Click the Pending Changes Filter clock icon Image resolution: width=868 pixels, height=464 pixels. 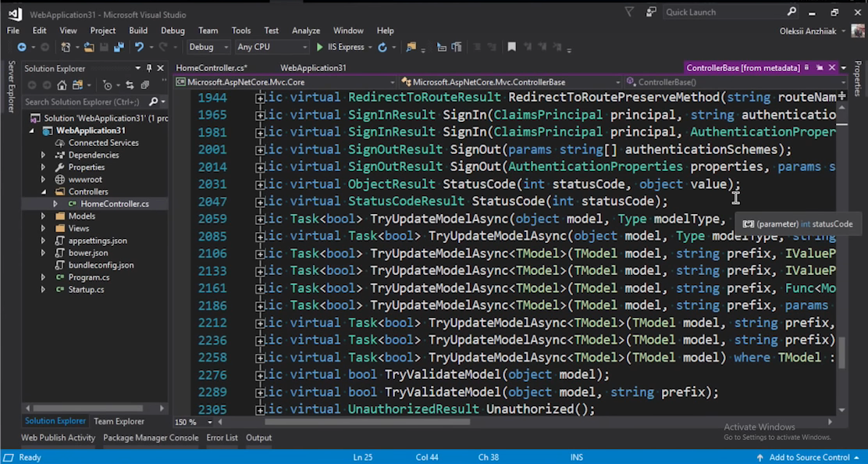108,85
